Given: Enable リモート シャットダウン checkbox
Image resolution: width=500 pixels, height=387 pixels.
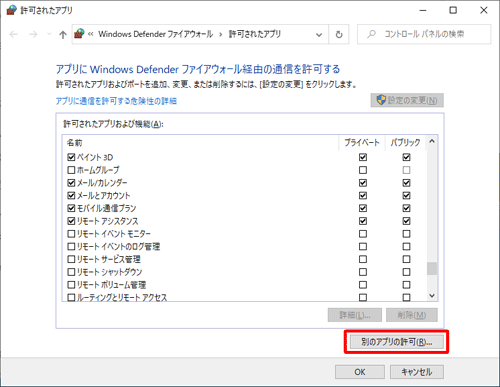Looking at the screenshot, I should point(71,272).
